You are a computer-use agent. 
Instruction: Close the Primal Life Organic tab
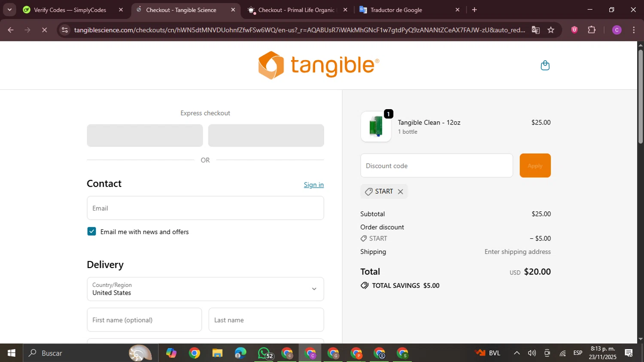click(345, 10)
